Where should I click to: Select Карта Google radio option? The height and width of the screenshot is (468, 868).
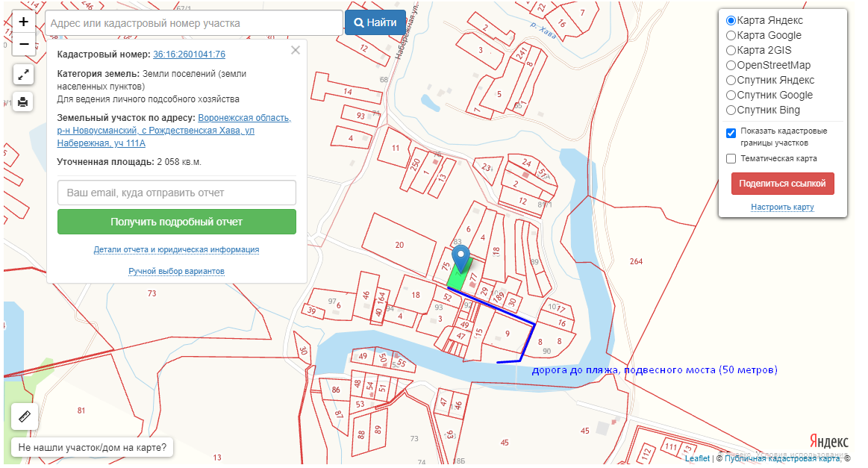point(731,35)
